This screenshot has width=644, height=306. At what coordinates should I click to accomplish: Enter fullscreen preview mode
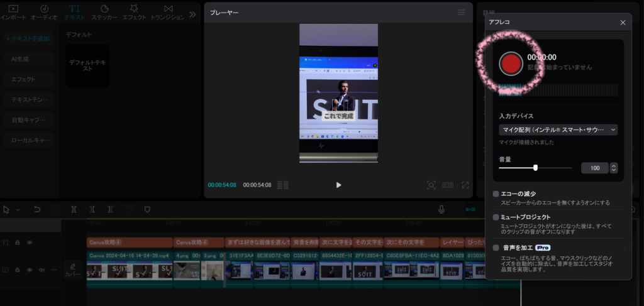click(465, 185)
